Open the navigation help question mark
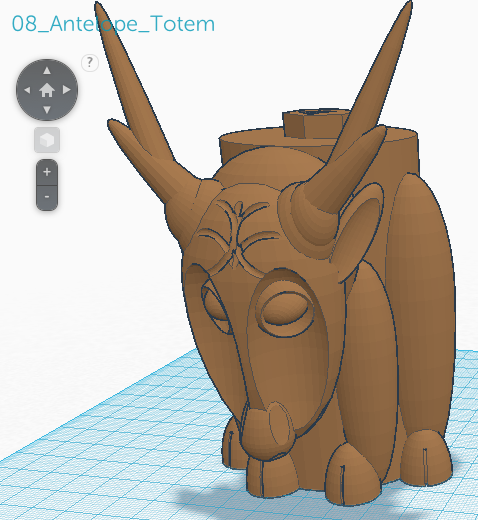Screen dimensions: 478x520 [90, 62]
